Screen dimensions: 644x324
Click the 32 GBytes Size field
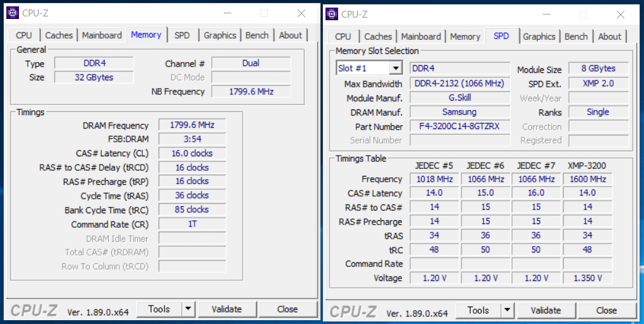pyautogui.click(x=94, y=77)
